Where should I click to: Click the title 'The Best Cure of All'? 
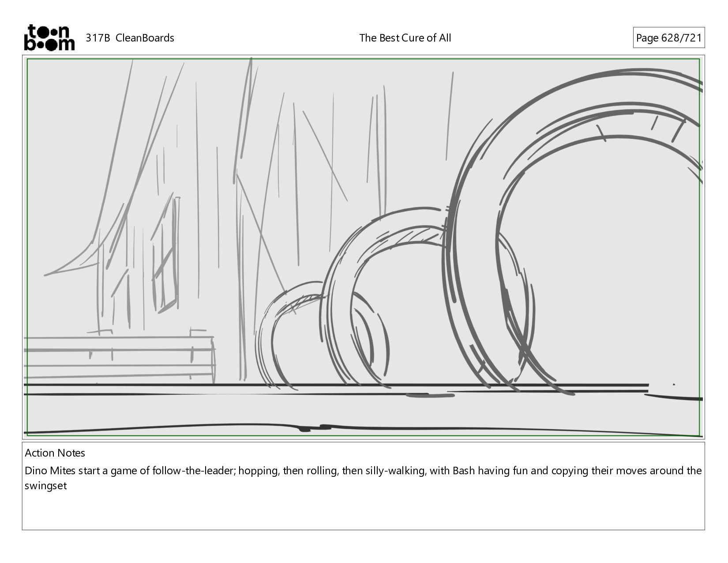405,38
